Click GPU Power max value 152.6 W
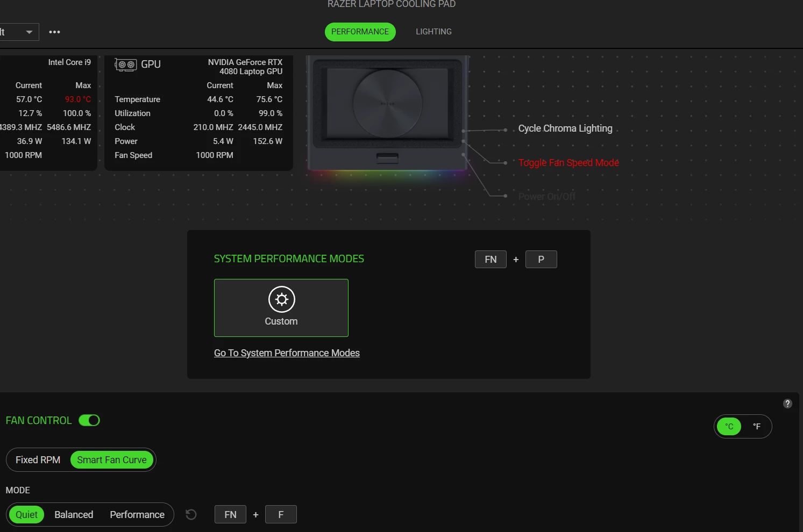 point(268,141)
